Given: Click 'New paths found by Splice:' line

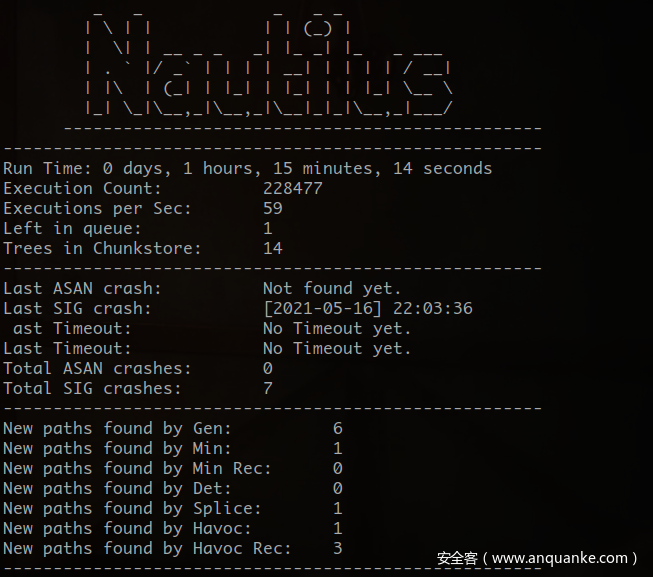Looking at the screenshot, I should [x=173, y=508].
